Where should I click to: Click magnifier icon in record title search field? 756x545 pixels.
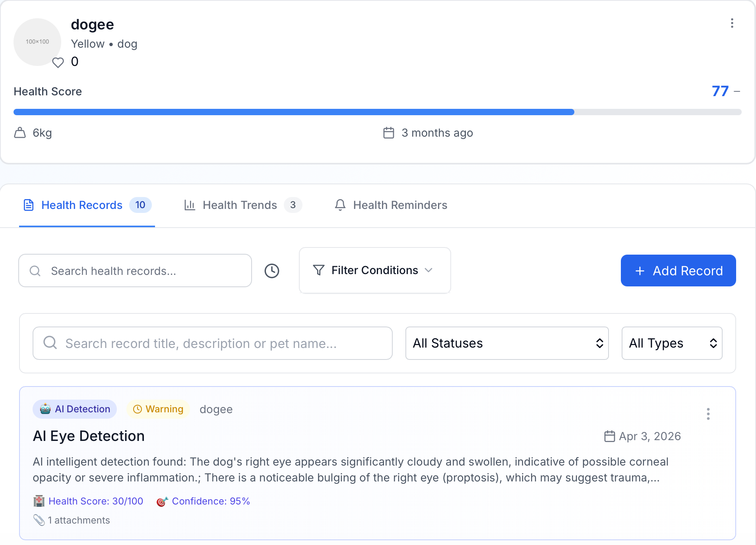click(50, 342)
